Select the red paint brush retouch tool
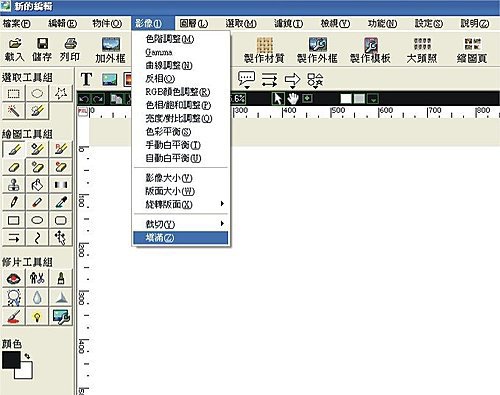Screen dimensions: 500x395 click(13, 316)
